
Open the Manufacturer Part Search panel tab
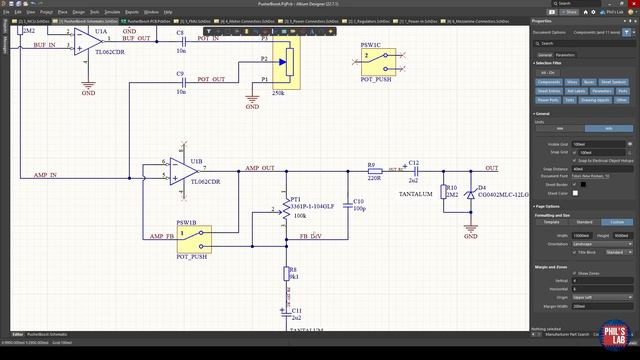coord(567,334)
